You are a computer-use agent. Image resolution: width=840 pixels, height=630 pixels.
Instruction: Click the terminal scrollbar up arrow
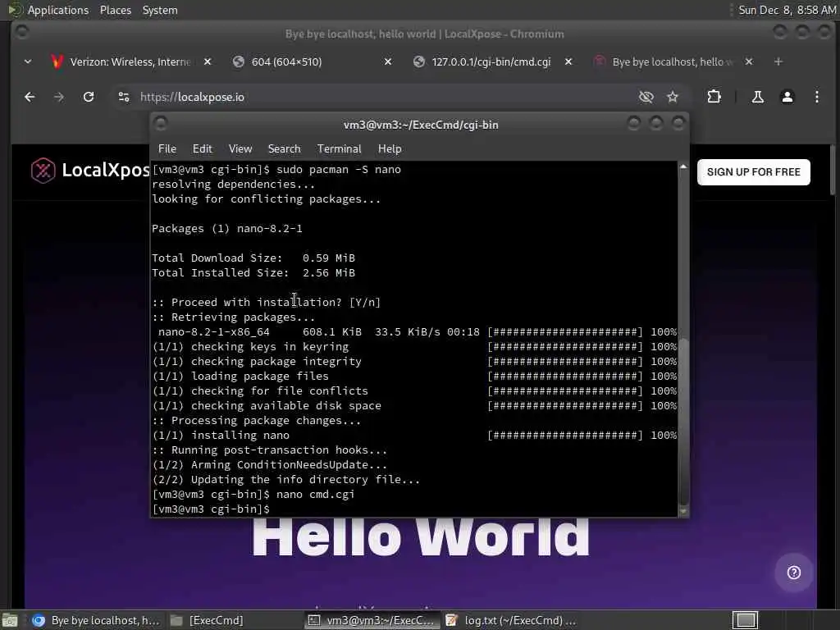click(x=683, y=167)
